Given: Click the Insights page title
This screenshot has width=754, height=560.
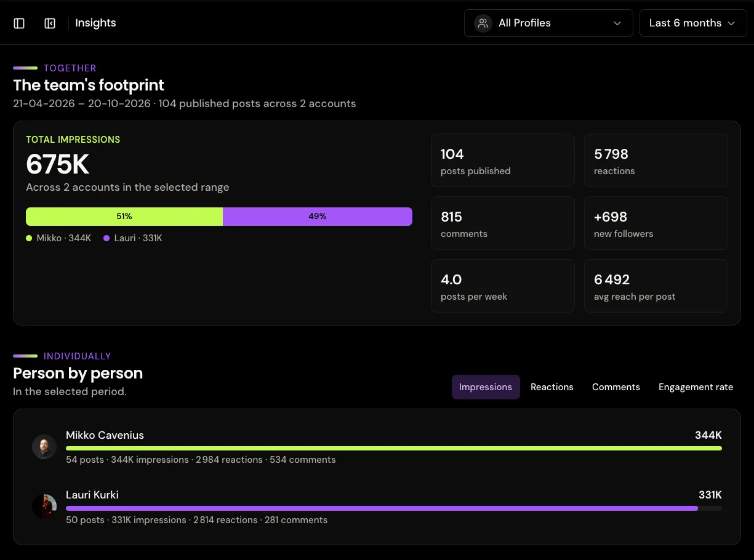Looking at the screenshot, I should point(95,23).
